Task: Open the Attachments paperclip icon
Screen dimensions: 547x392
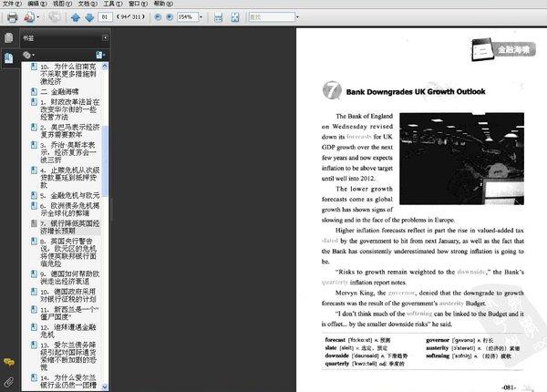Action: pyautogui.click(x=9, y=382)
